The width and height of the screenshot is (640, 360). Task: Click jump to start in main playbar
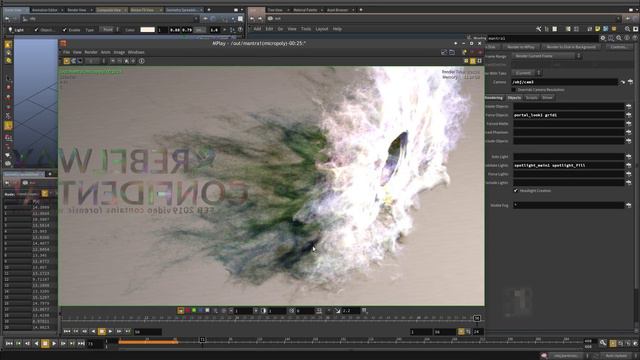pyautogui.click(x=9, y=344)
